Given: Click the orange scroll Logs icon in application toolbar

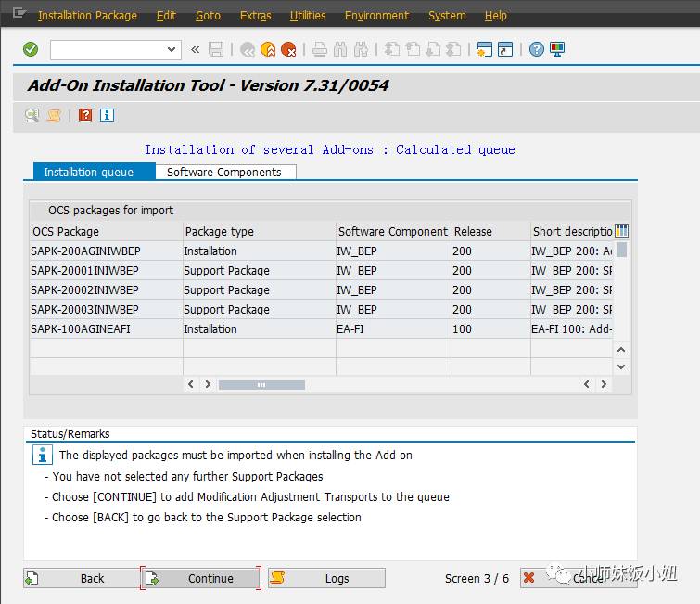Looking at the screenshot, I should coord(54,116).
